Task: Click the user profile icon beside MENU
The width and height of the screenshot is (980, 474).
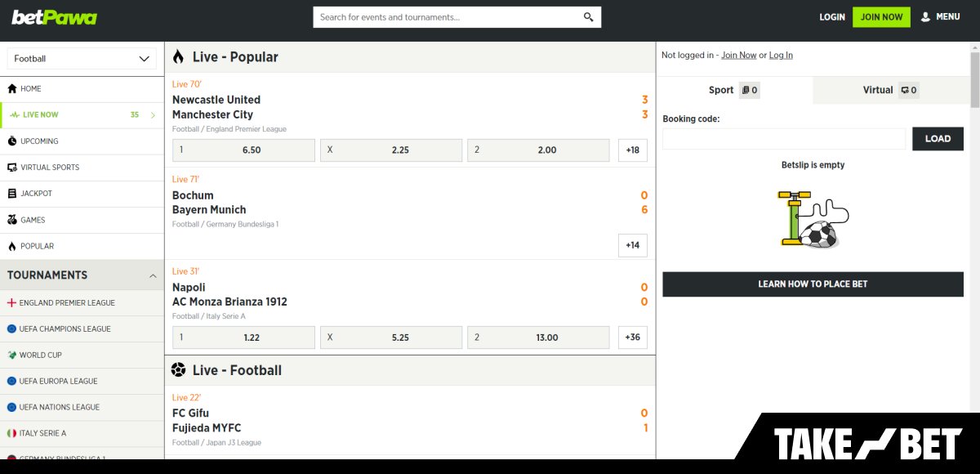Action: (925, 16)
